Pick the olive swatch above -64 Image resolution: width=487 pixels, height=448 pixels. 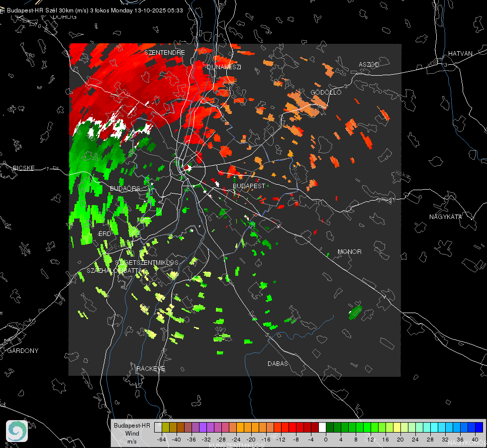pyautogui.click(x=166, y=428)
